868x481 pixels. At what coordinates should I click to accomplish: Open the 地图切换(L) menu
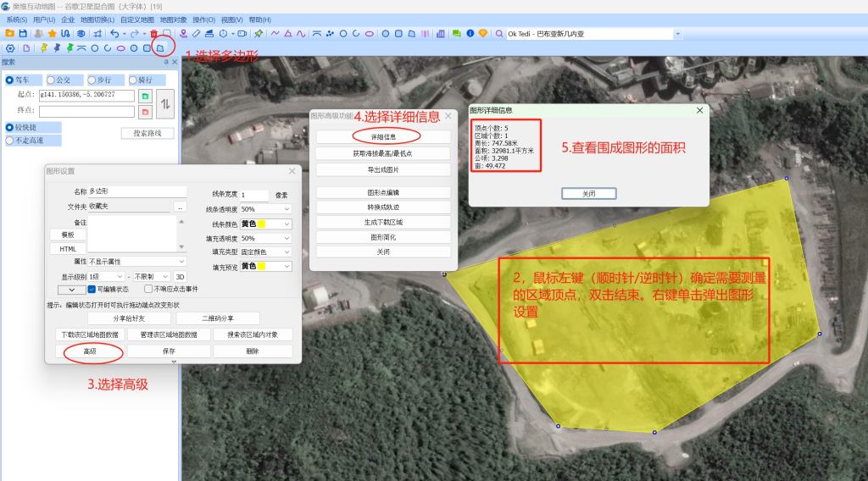click(97, 19)
